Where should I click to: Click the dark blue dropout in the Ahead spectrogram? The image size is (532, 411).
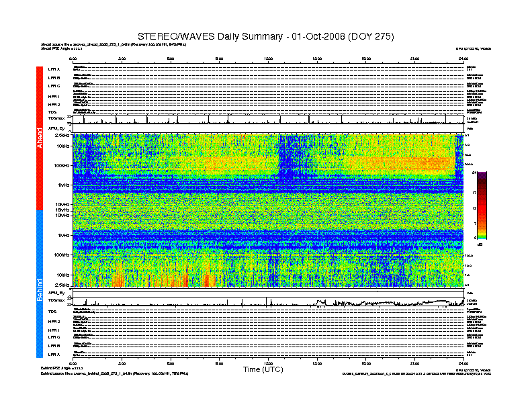click(x=287, y=156)
